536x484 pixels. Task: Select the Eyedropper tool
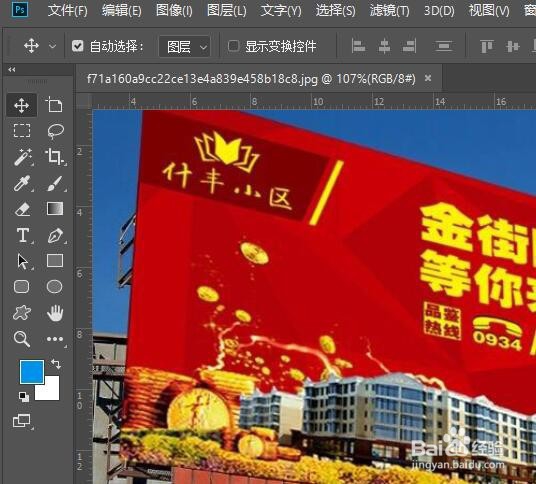pyautogui.click(x=22, y=183)
